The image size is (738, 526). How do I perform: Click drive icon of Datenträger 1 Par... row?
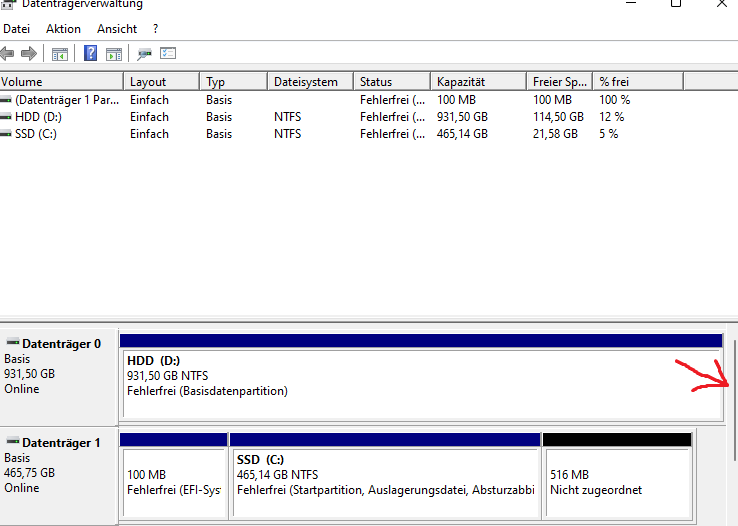pos(6,100)
